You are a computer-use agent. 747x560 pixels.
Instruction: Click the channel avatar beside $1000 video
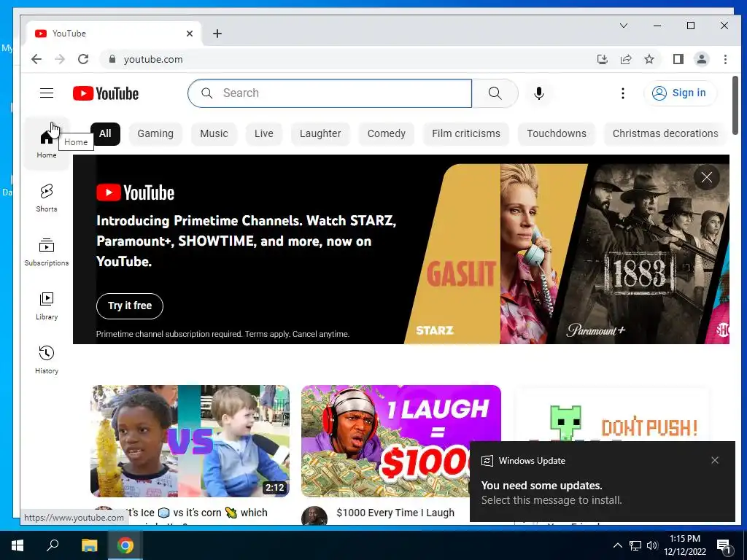click(314, 516)
